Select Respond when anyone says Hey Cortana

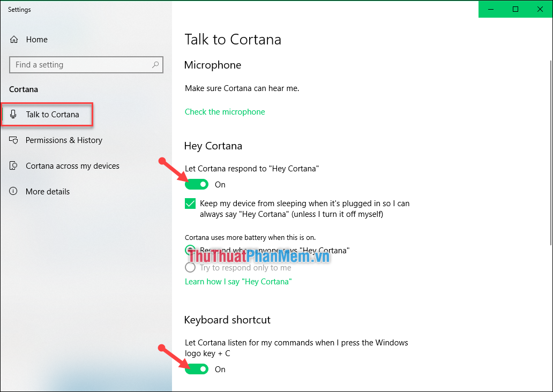coord(190,250)
